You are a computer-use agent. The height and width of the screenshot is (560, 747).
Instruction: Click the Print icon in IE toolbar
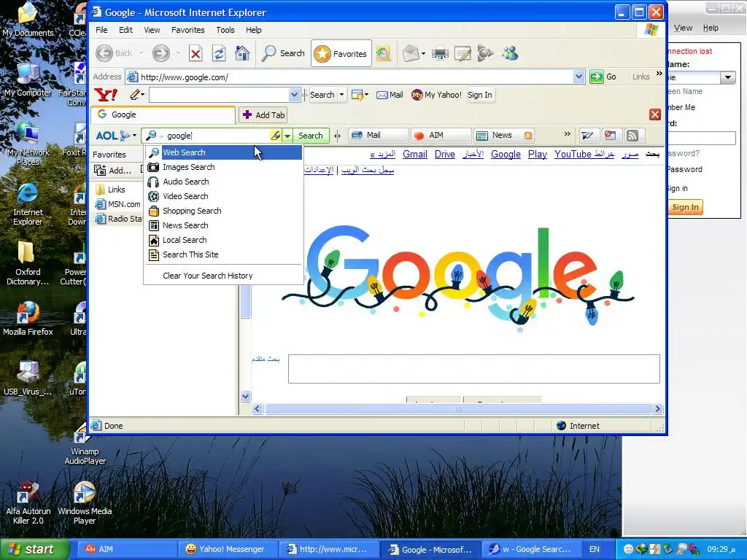pyautogui.click(x=440, y=53)
